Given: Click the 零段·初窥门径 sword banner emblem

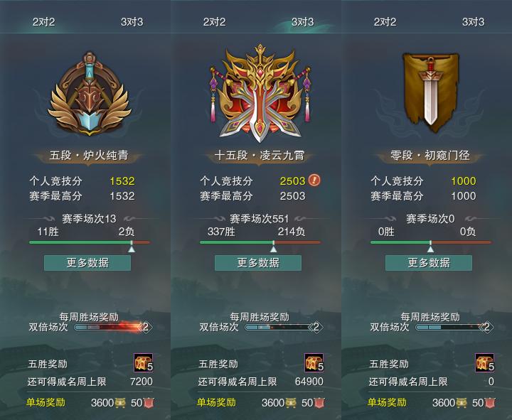Looking at the screenshot, I should click(x=430, y=92).
